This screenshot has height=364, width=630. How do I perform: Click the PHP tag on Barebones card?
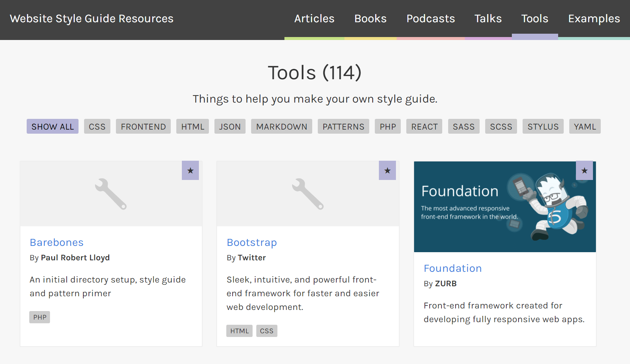39,317
